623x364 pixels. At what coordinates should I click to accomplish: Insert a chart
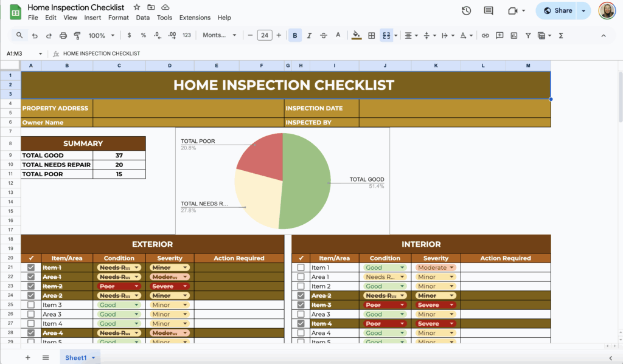coord(514,35)
